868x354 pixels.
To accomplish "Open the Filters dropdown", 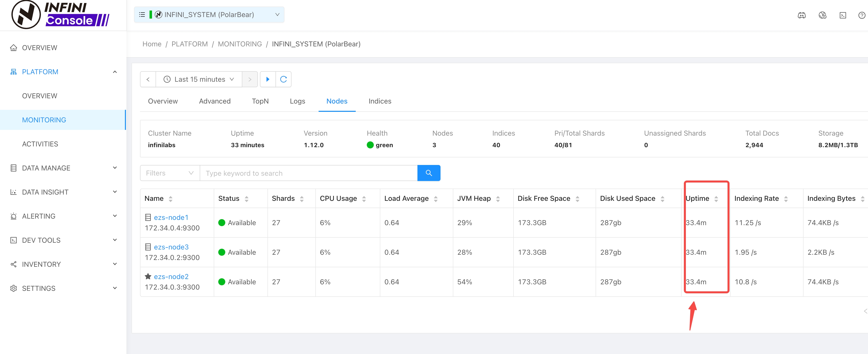I will click(170, 173).
